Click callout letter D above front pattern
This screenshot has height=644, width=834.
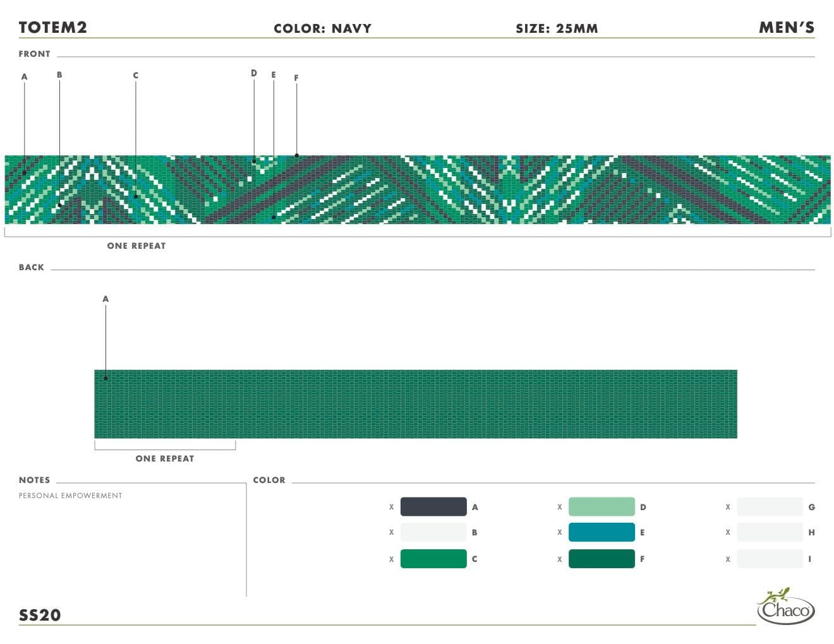(254, 73)
